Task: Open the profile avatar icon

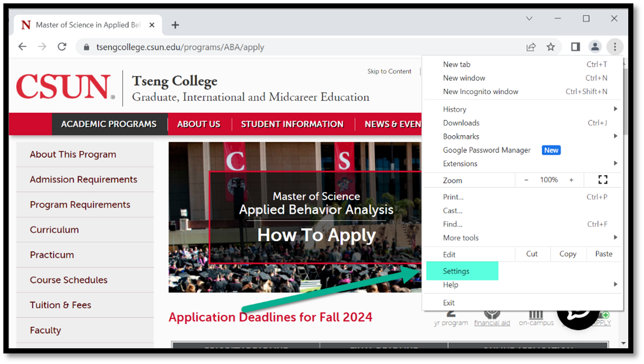Action: [595, 47]
